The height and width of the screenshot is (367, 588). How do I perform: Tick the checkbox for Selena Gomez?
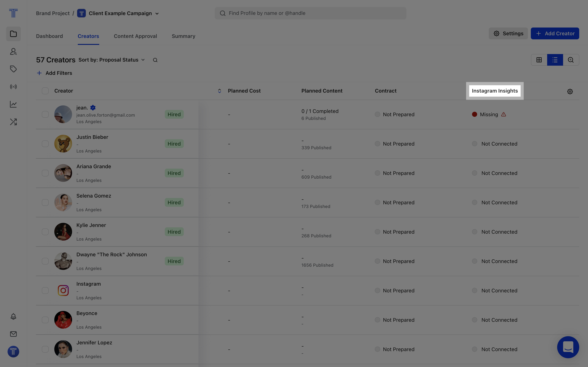(x=45, y=202)
